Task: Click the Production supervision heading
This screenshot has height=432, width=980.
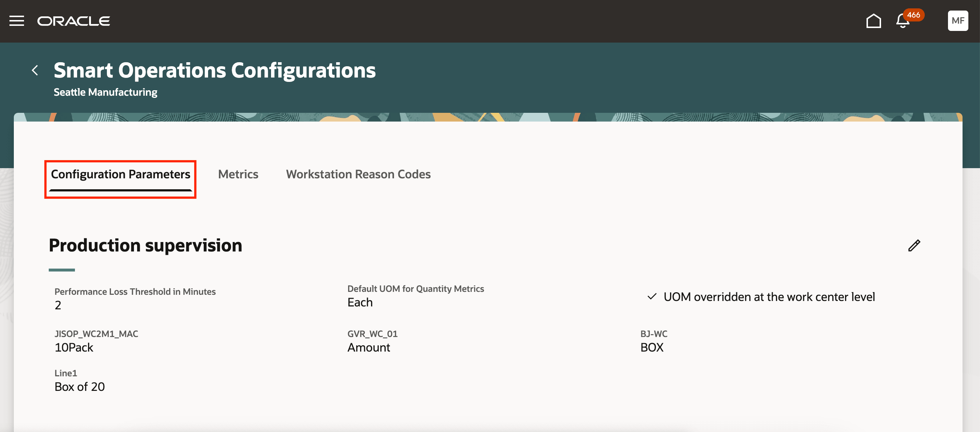Action: click(x=145, y=246)
